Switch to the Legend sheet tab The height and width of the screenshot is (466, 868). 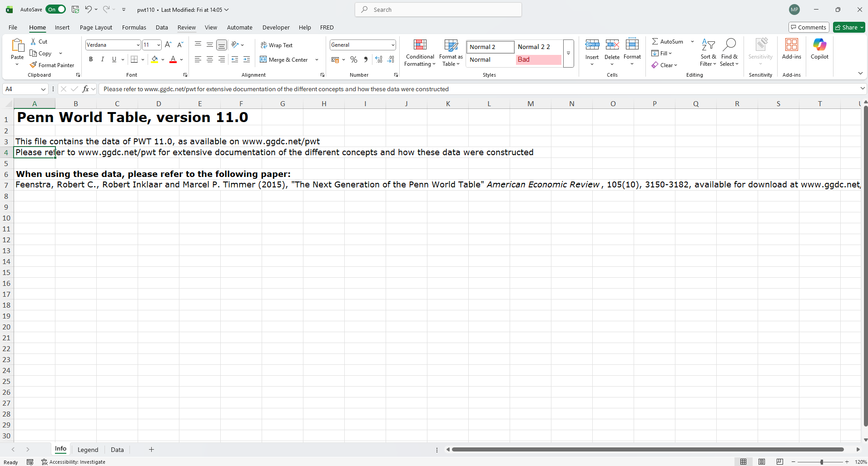(x=88, y=450)
